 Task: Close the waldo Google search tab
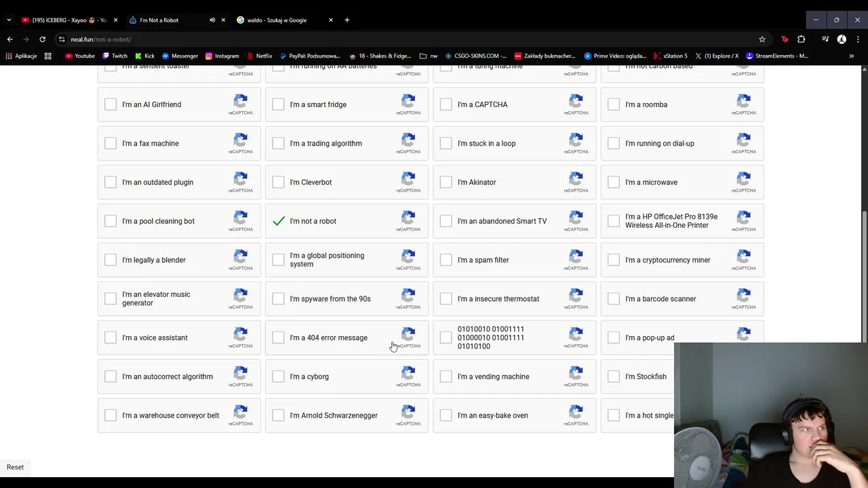[331, 20]
